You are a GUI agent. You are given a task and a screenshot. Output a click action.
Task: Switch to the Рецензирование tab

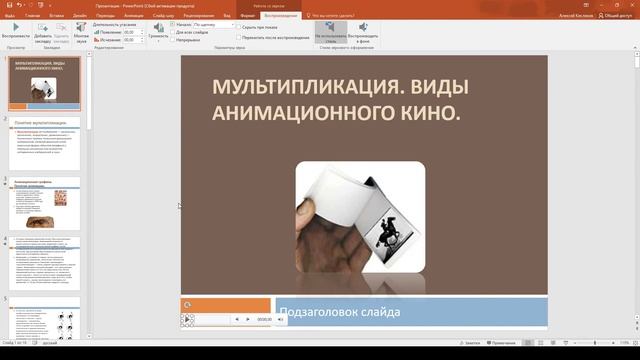[199, 16]
